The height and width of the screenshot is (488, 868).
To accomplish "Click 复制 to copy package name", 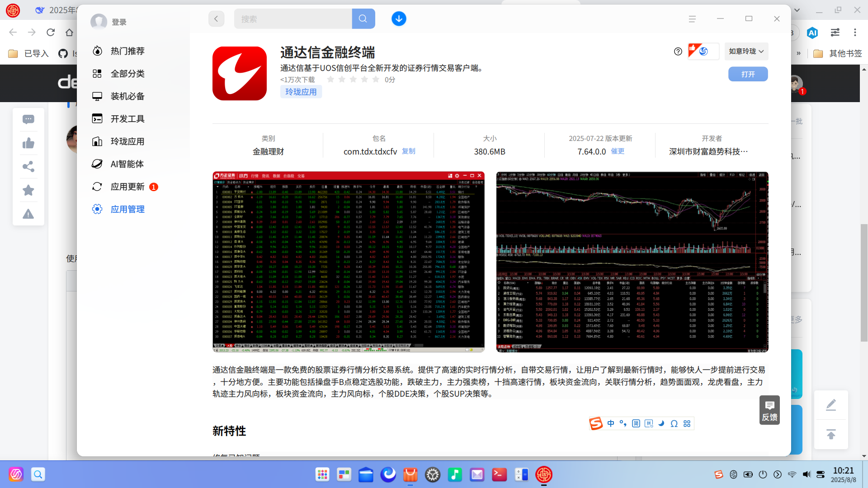I will [x=408, y=151].
